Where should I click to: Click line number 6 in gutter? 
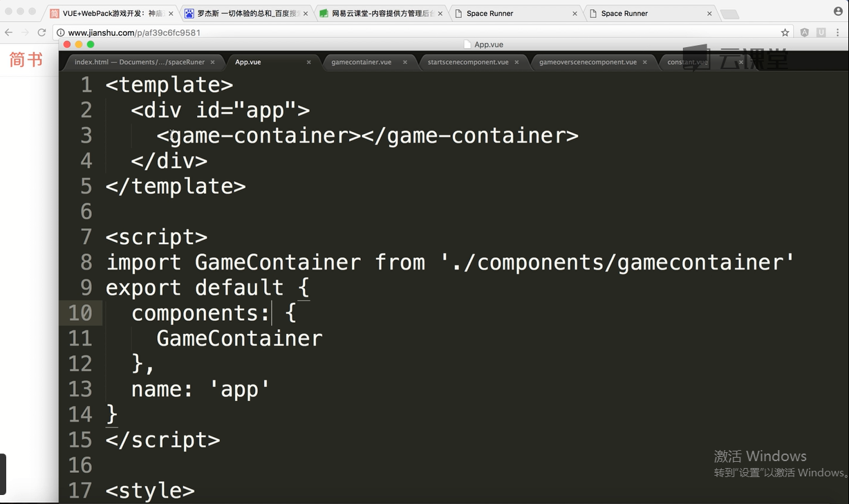point(86,212)
